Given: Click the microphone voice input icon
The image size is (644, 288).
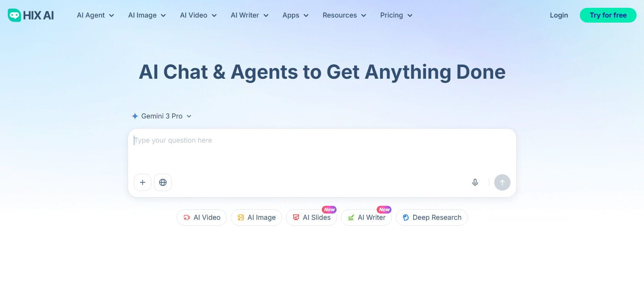Looking at the screenshot, I should [x=475, y=182].
